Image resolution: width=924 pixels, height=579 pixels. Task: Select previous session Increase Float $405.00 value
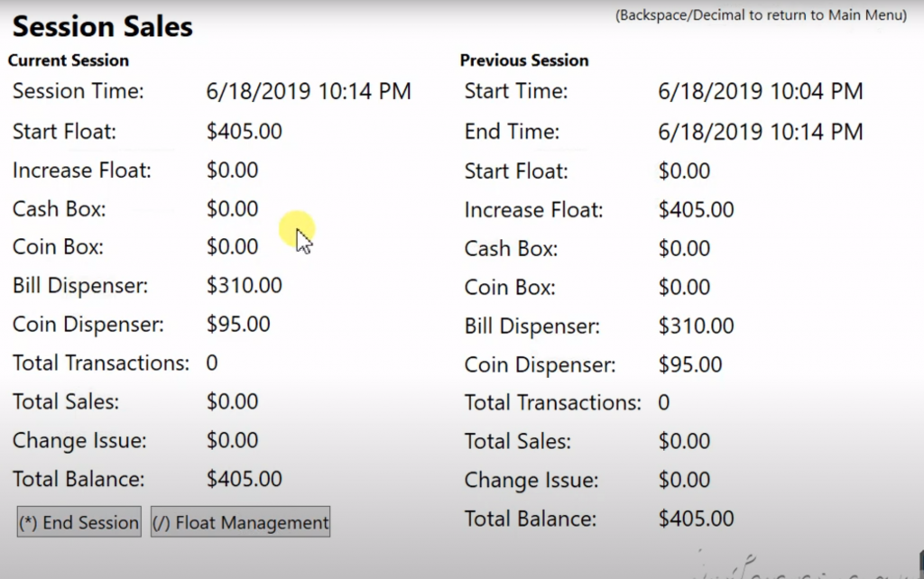point(696,210)
